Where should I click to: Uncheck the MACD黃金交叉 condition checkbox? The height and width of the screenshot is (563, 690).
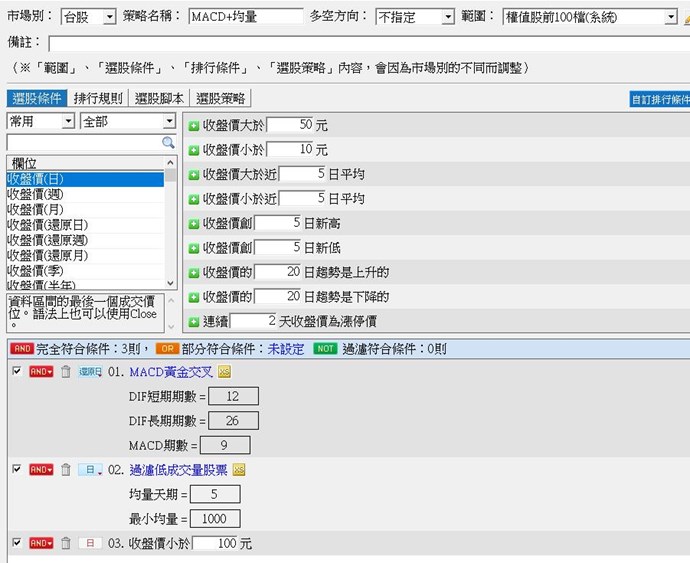(16, 372)
